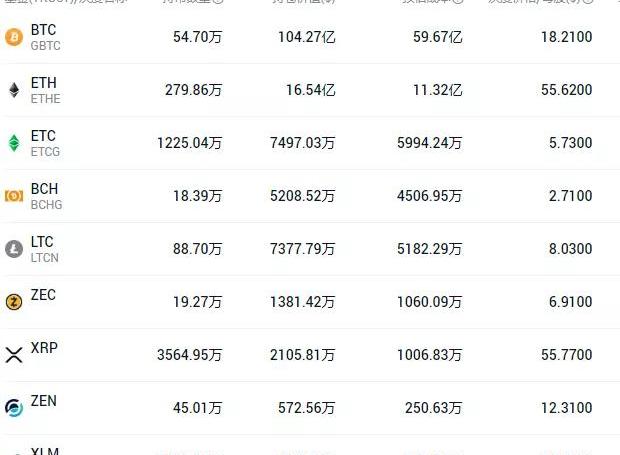This screenshot has width=620, height=455.
Task: Click the gray Litecoin icon
Action: (14, 249)
